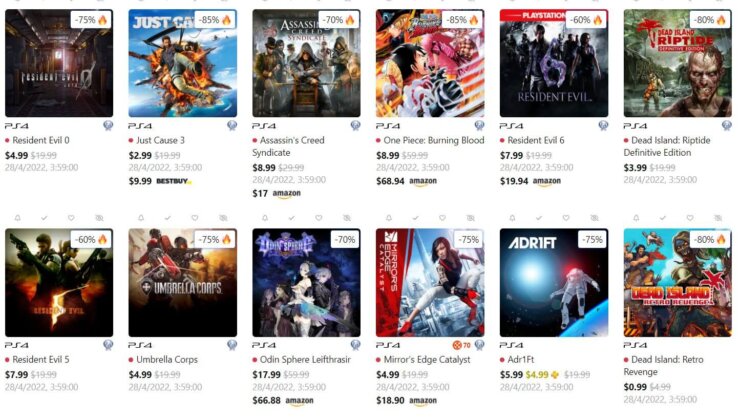Click the bell alert icon above Resident Evil 5
The height and width of the screenshot is (420, 740).
[17, 218]
